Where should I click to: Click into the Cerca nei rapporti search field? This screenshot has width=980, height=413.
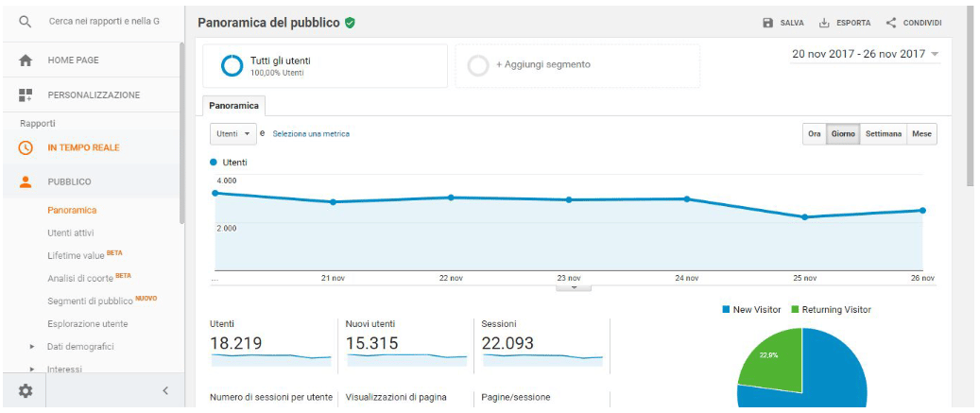104,22
